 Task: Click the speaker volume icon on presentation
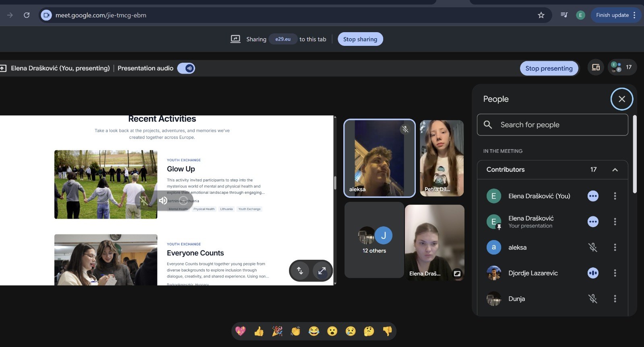(x=163, y=200)
